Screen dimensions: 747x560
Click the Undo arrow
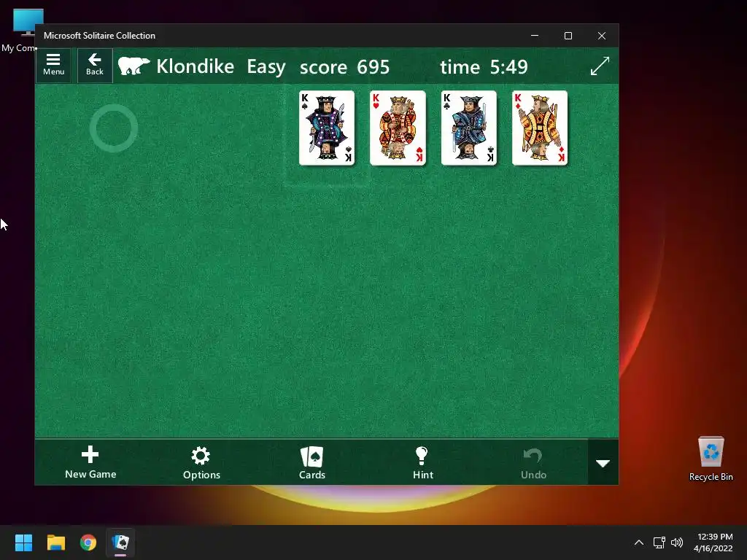pyautogui.click(x=533, y=462)
